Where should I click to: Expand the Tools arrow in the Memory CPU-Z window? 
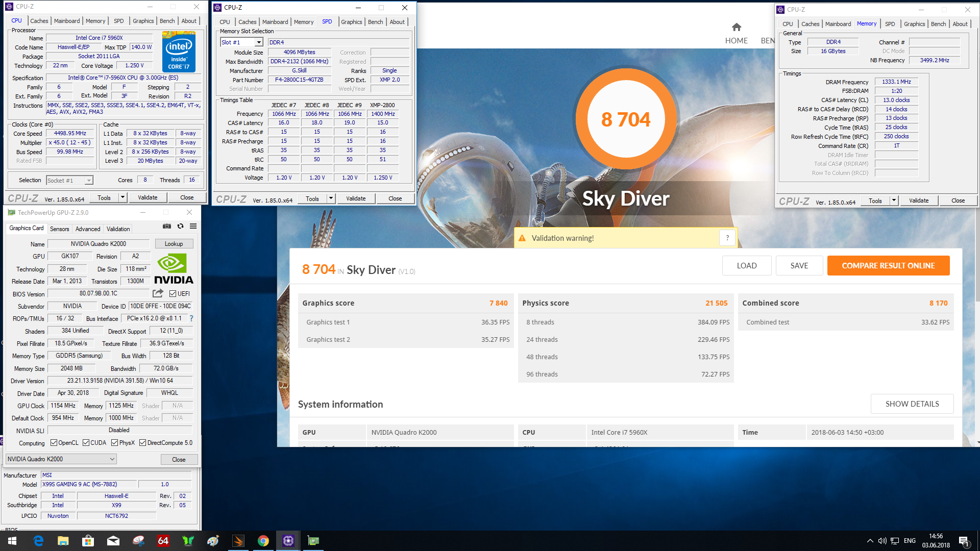(x=894, y=201)
